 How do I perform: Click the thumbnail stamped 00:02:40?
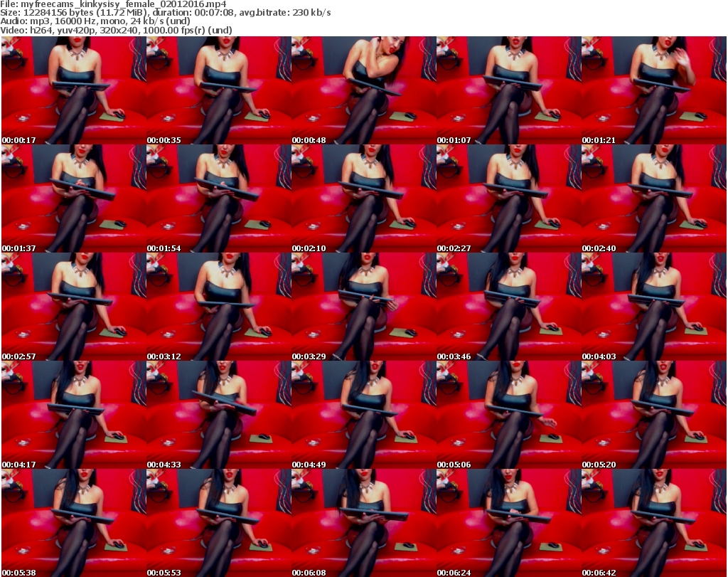[x=654, y=198]
